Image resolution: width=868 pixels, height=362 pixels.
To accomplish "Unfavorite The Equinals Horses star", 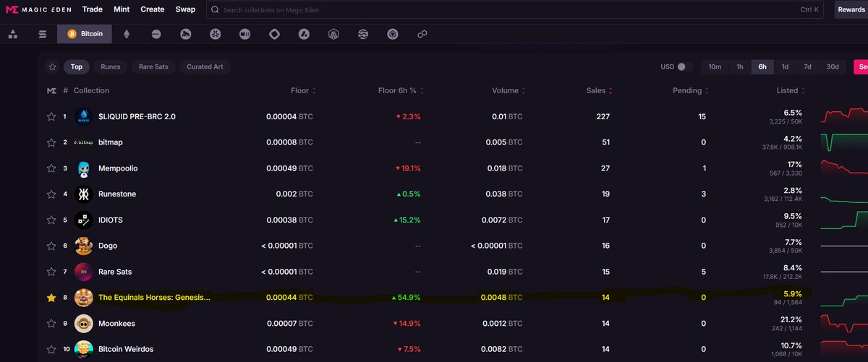I will coord(51,297).
